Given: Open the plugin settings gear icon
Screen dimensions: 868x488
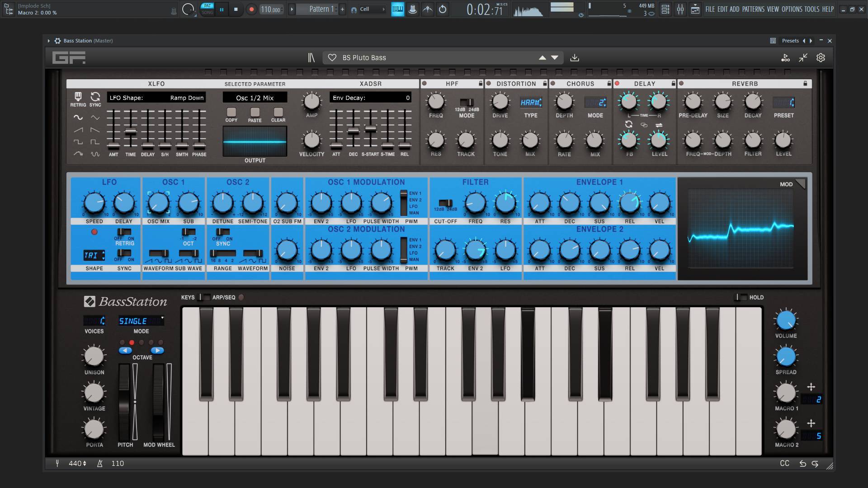Looking at the screenshot, I should 821,58.
